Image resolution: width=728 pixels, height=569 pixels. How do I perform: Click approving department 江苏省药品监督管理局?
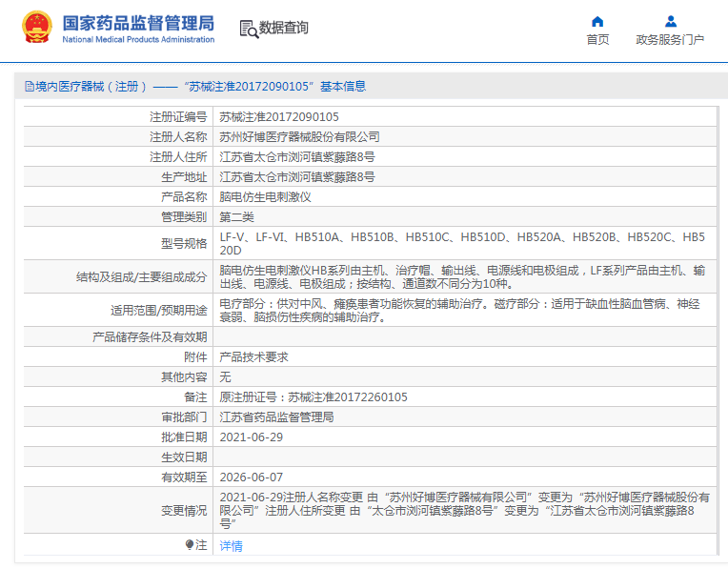point(276,417)
